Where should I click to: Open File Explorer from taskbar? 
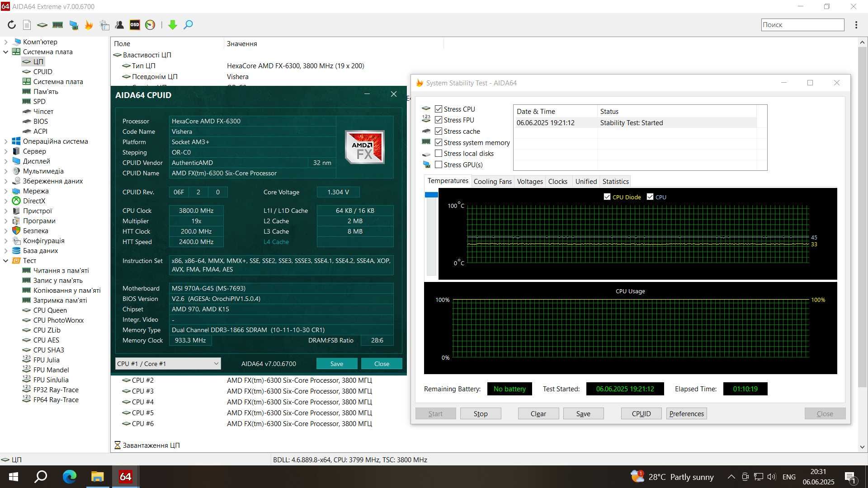(97, 477)
